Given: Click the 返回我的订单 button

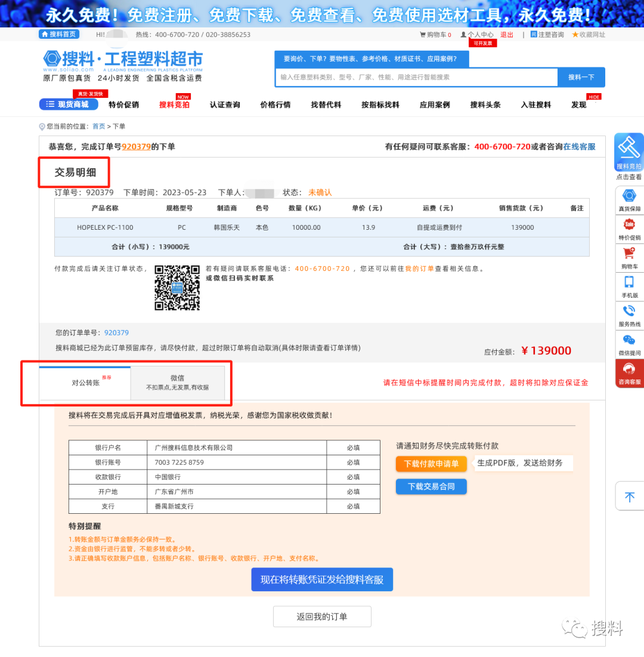Looking at the screenshot, I should click(322, 616).
